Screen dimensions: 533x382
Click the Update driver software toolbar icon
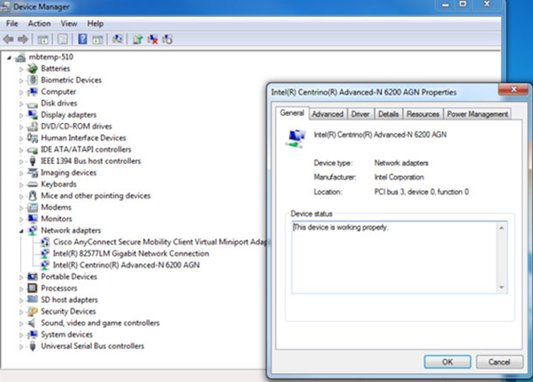(138, 39)
